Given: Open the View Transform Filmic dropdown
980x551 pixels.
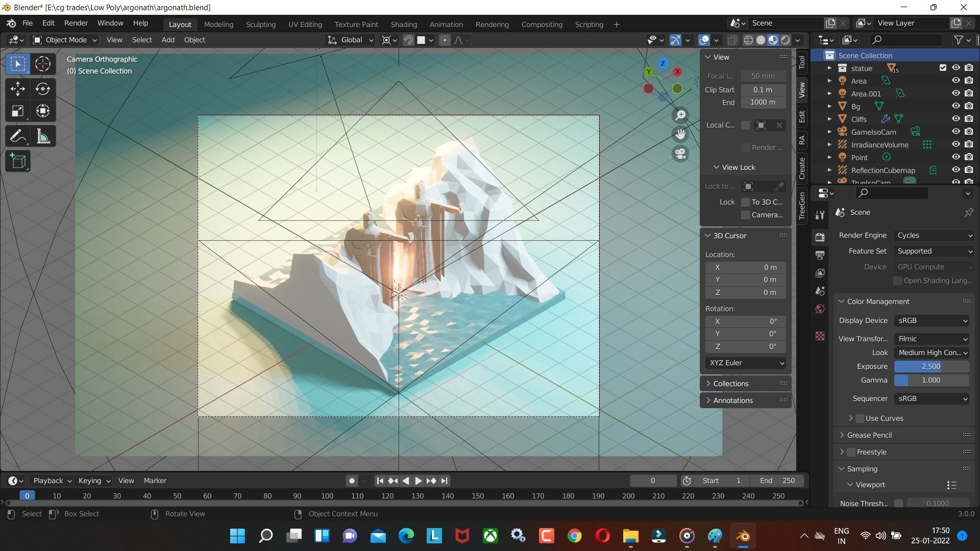Looking at the screenshot, I should (x=932, y=339).
